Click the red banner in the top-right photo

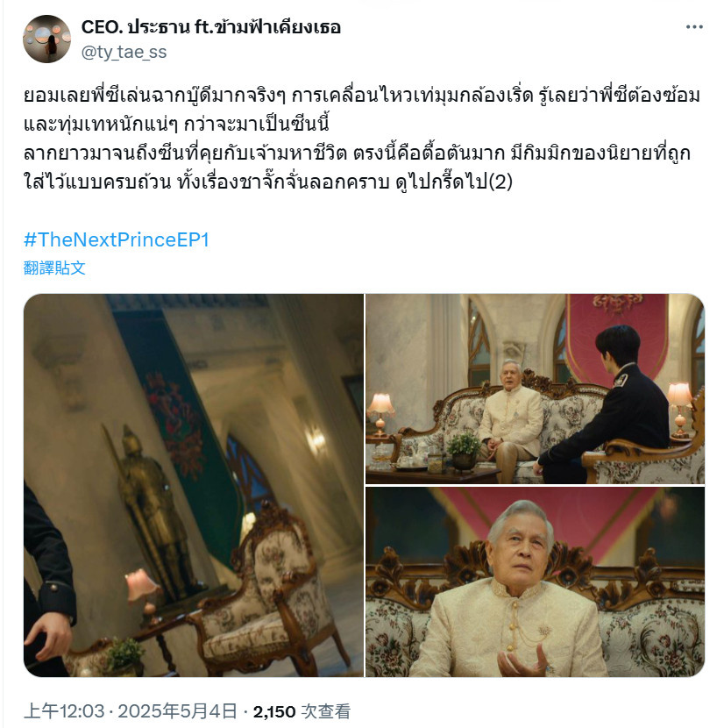tap(617, 334)
